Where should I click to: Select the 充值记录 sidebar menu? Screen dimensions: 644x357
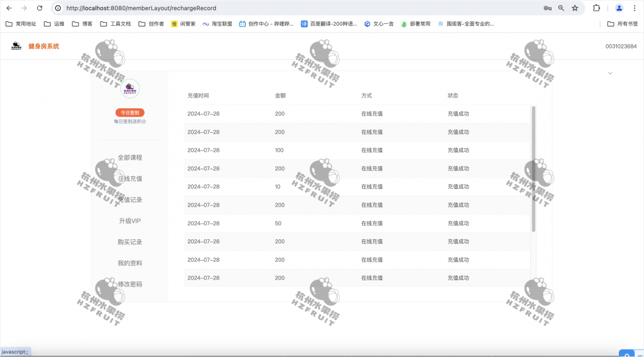[x=130, y=200]
